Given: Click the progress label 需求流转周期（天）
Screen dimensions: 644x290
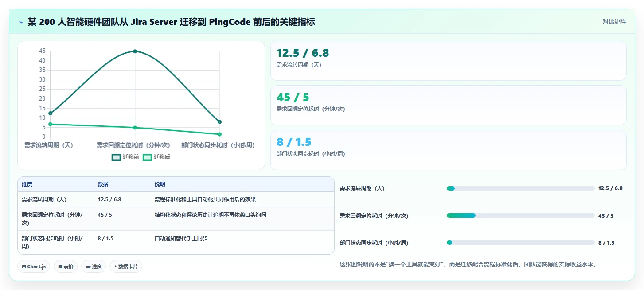Looking at the screenshot, I should pyautogui.click(x=362, y=188).
